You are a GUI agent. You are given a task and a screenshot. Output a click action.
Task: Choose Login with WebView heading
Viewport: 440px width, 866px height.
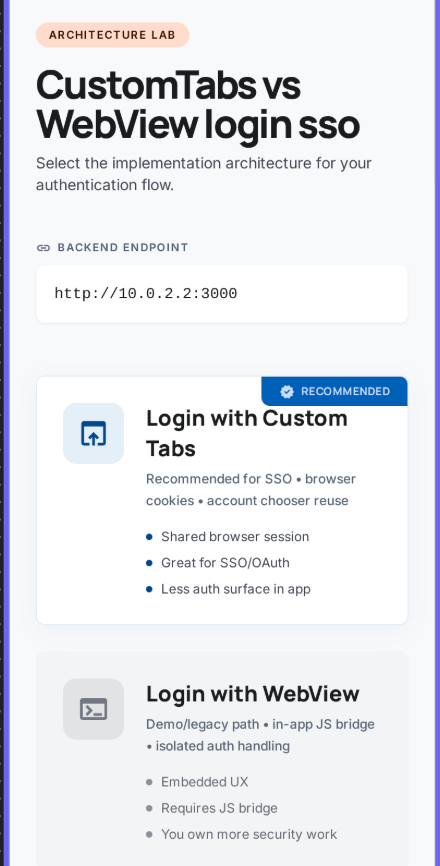pyautogui.click(x=253, y=694)
